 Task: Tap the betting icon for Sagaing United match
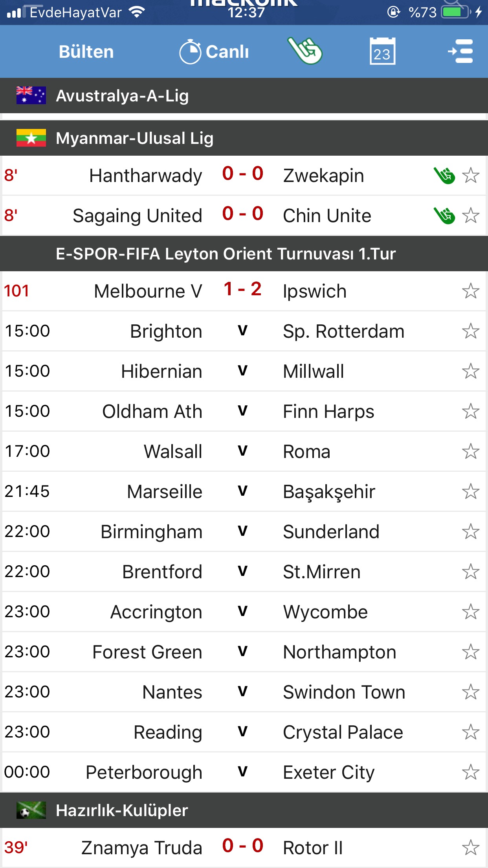[444, 215]
